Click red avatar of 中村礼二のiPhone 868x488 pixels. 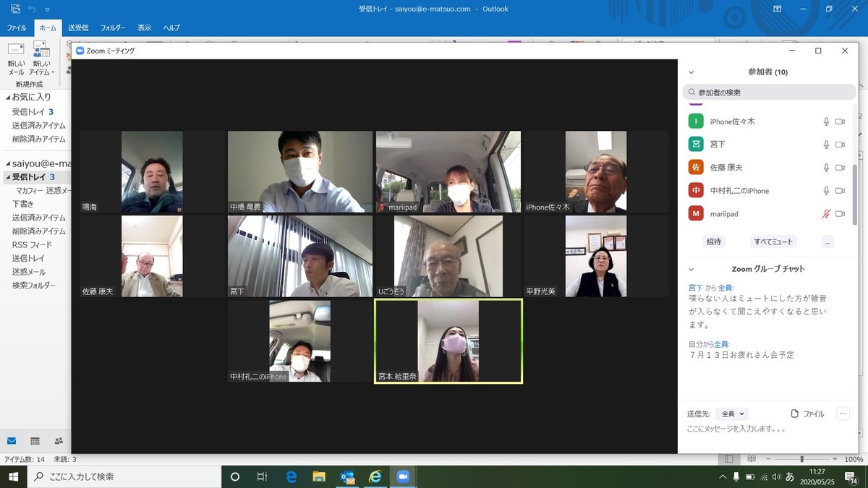695,191
